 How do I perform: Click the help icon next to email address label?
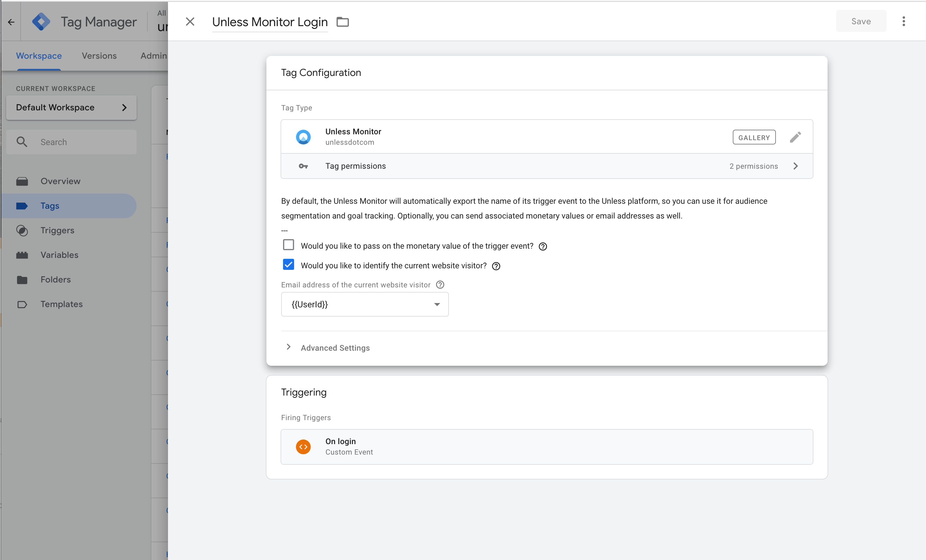[440, 285]
